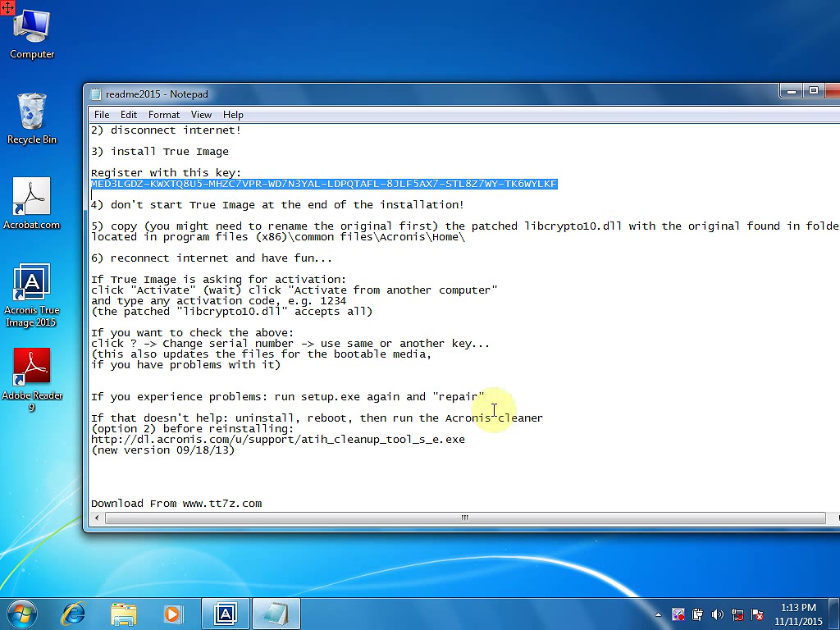Open the Edit menu in Notepad
Screen dimensions: 840x630
pos(129,115)
